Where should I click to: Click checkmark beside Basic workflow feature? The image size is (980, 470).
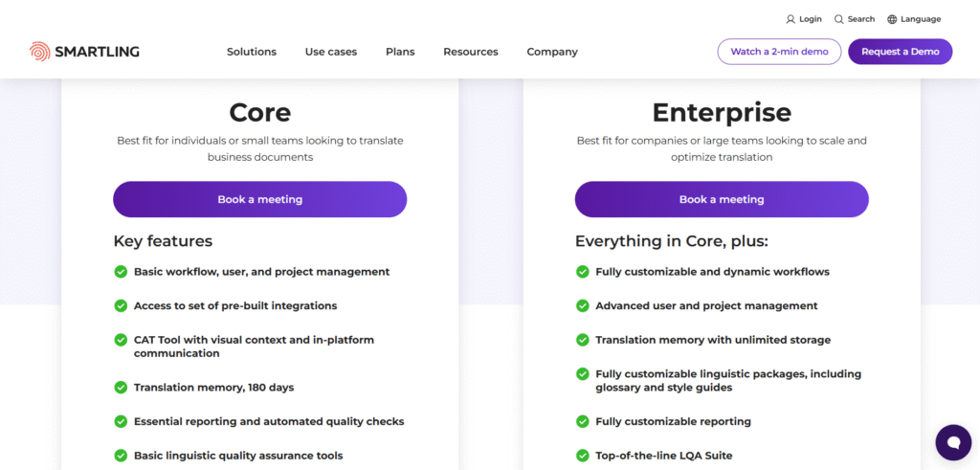coord(121,272)
